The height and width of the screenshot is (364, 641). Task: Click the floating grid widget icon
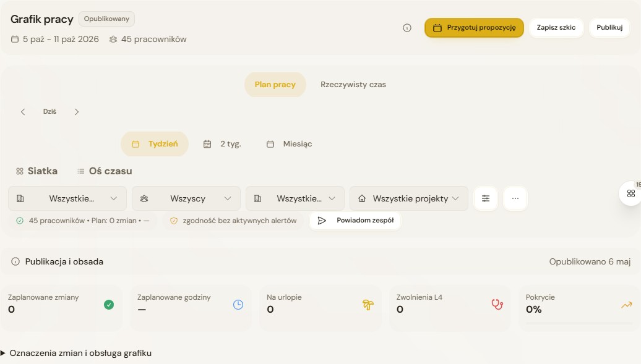click(x=630, y=193)
